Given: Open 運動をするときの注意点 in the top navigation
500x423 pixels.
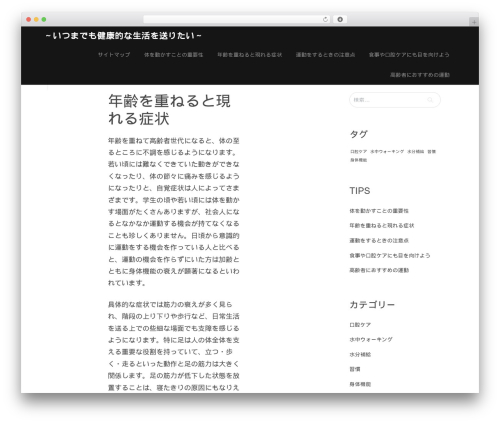Looking at the screenshot, I should click(325, 55).
